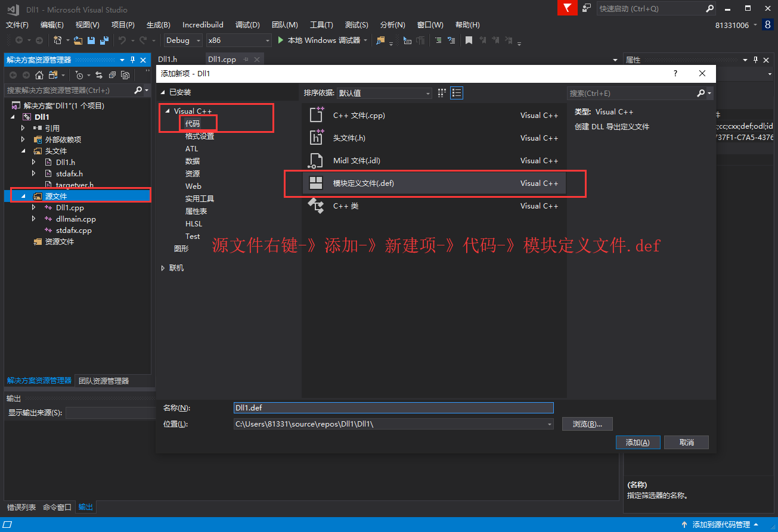Screen dimensions: 778x532
Task: Open the 调试(D) debug menu
Action: (x=247, y=25)
